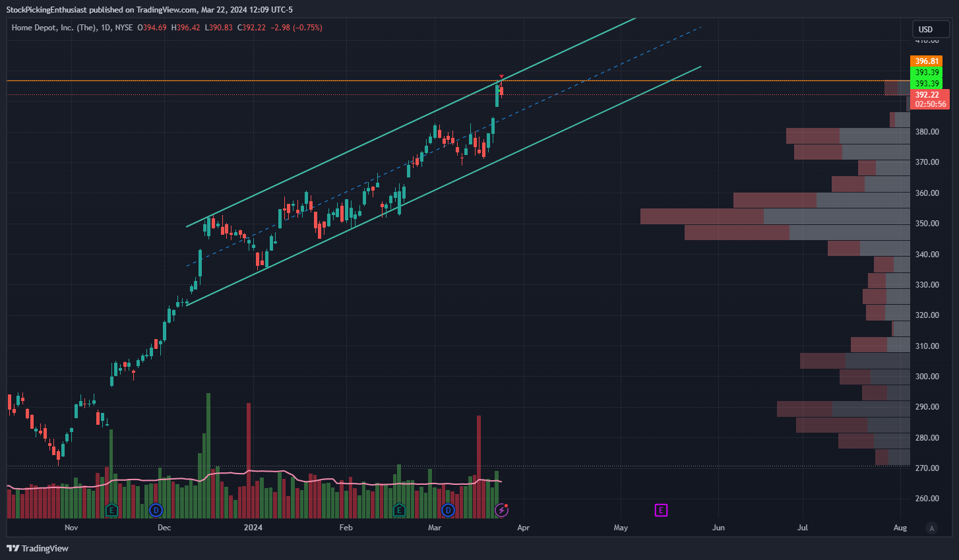
Task: Click the 2024 label on time axis
Action: click(253, 528)
